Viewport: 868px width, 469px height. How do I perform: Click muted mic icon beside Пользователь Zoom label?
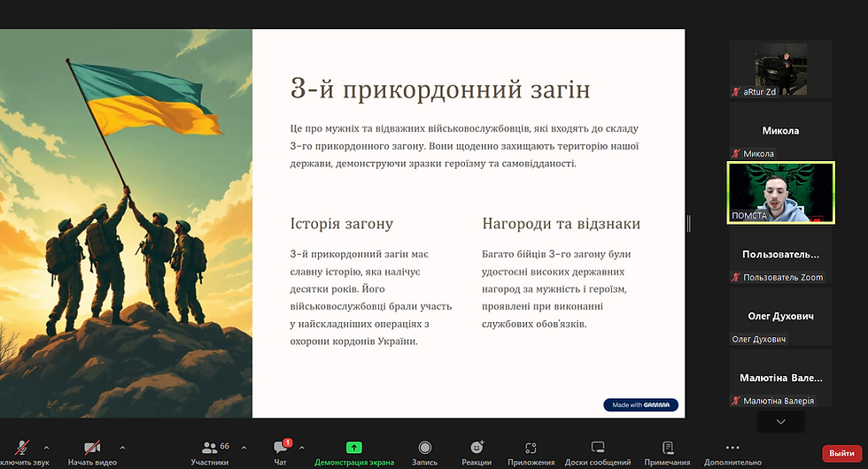coord(736,277)
